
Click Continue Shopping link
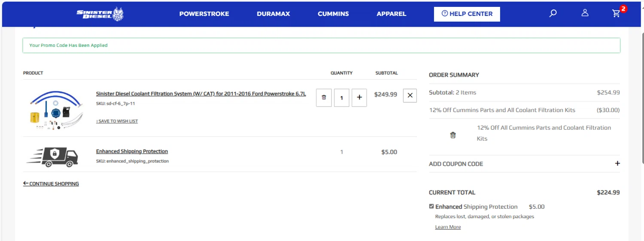[x=51, y=183]
